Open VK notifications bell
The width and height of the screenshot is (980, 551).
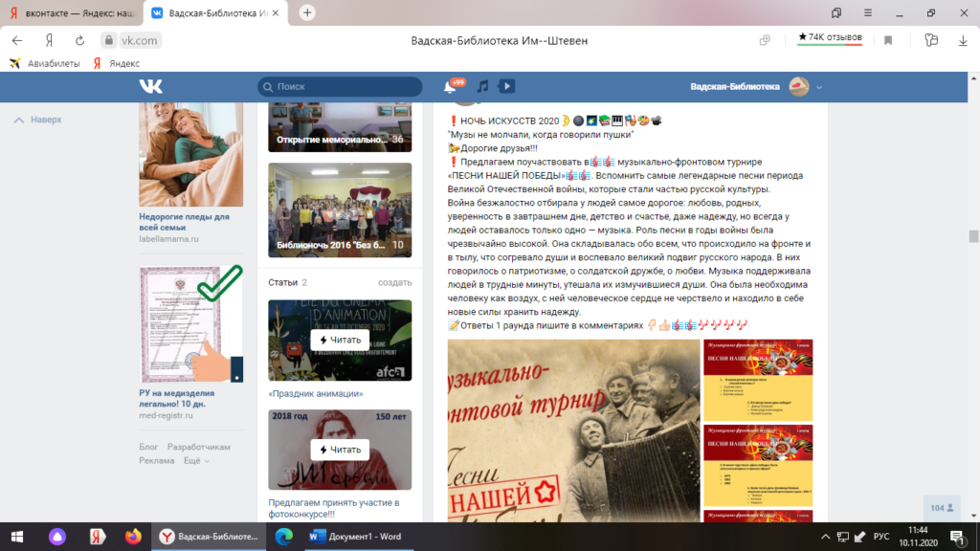[x=450, y=86]
